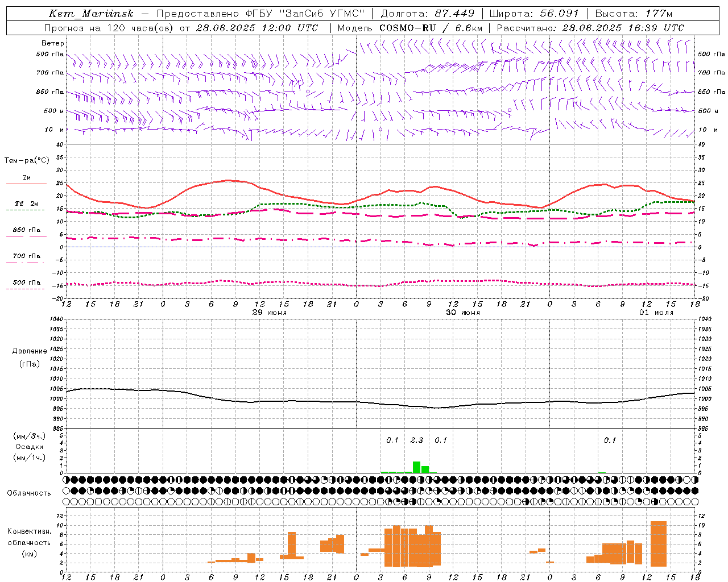
Task: Click the Модель COSMO-RU / 6.6км text
Action: pos(410,28)
